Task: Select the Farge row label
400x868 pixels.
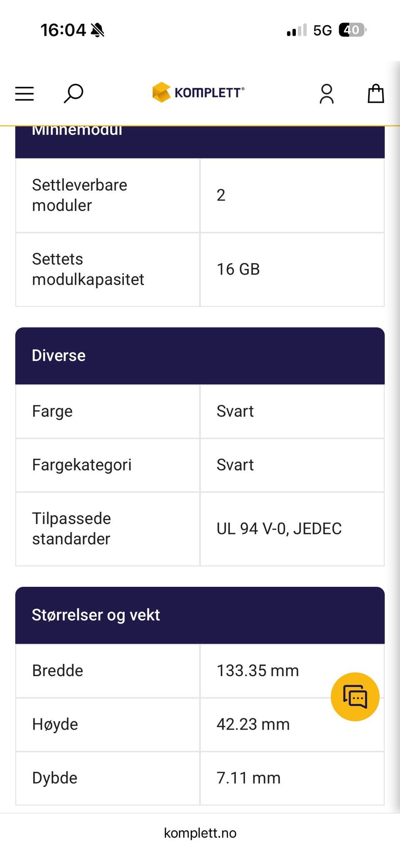Action: point(52,411)
